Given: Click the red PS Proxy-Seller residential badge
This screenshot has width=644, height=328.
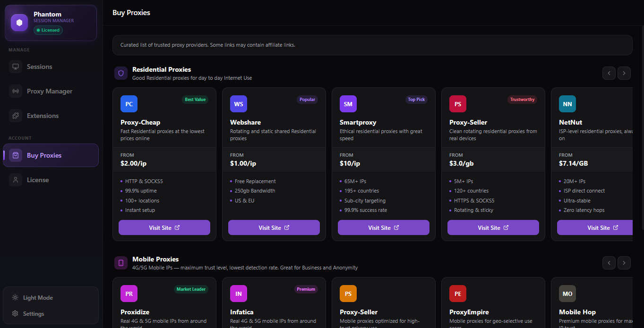Looking at the screenshot, I should tap(458, 104).
